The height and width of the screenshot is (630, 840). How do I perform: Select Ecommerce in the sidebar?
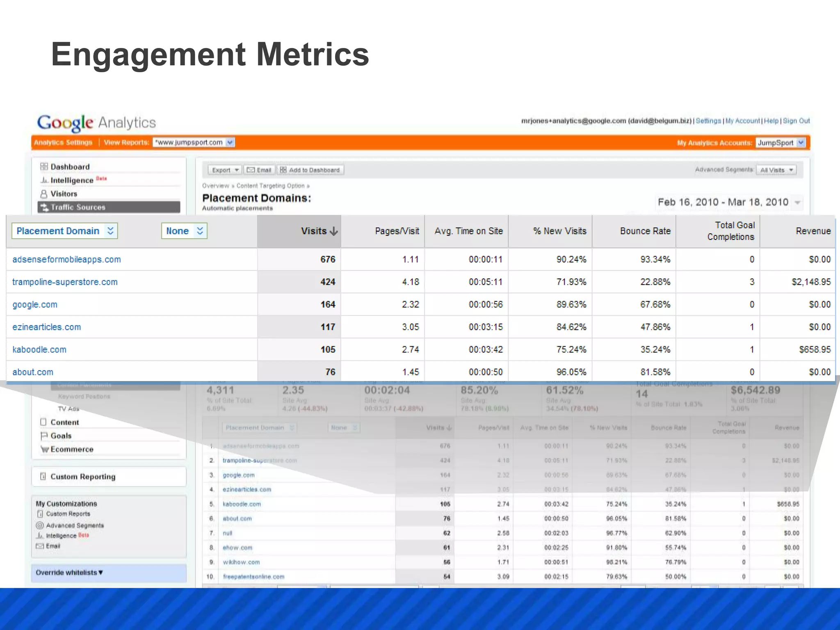tap(72, 449)
